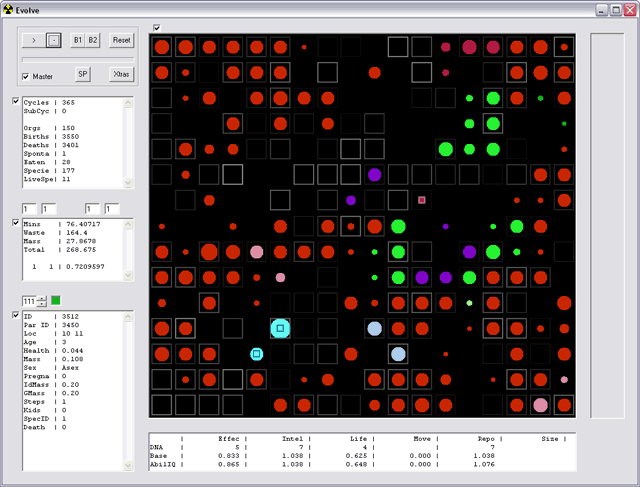Click the progress bar under the play controls
Viewport: 640px width, 487px height.
(78, 60)
